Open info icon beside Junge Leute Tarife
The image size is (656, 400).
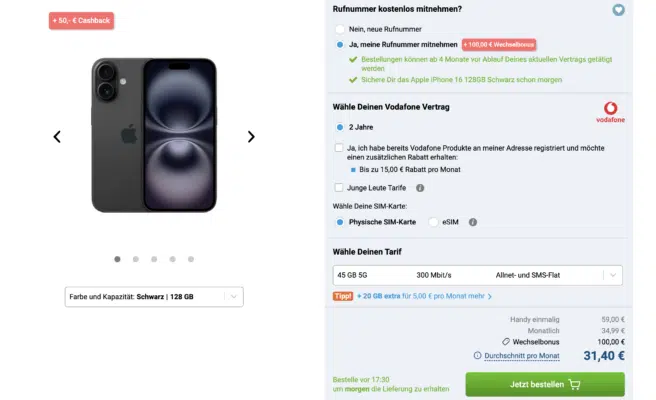point(420,187)
